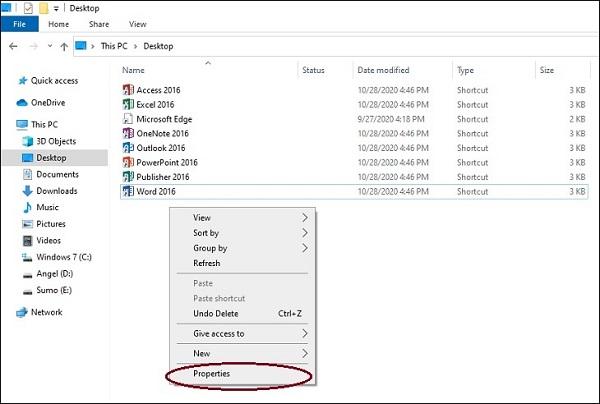Sort by the Type column header
600x404 pixels.
pos(465,70)
